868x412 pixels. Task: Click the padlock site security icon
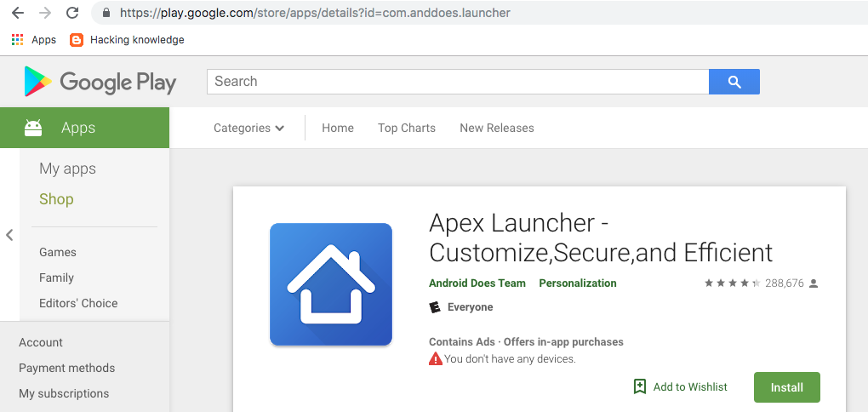[107, 12]
